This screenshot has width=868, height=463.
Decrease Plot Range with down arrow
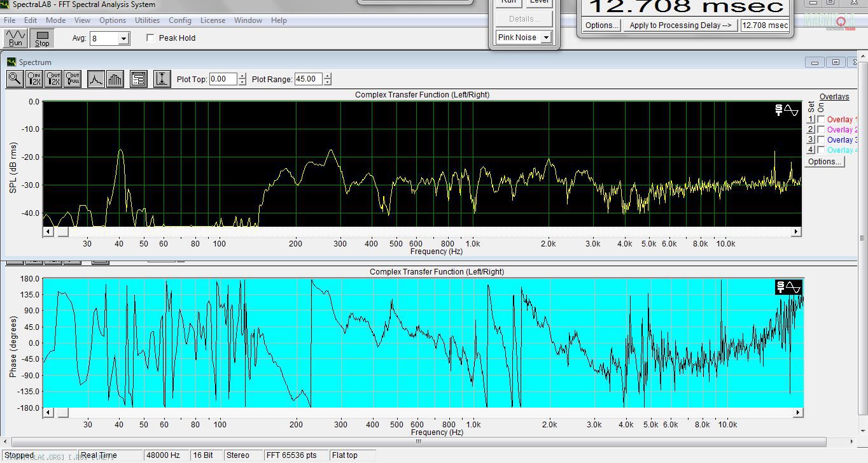tap(327, 82)
